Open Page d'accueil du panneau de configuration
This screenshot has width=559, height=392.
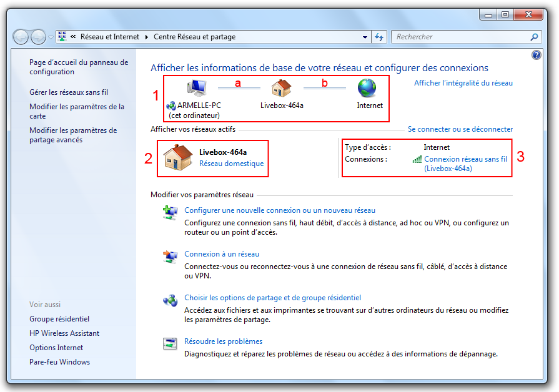79,67
